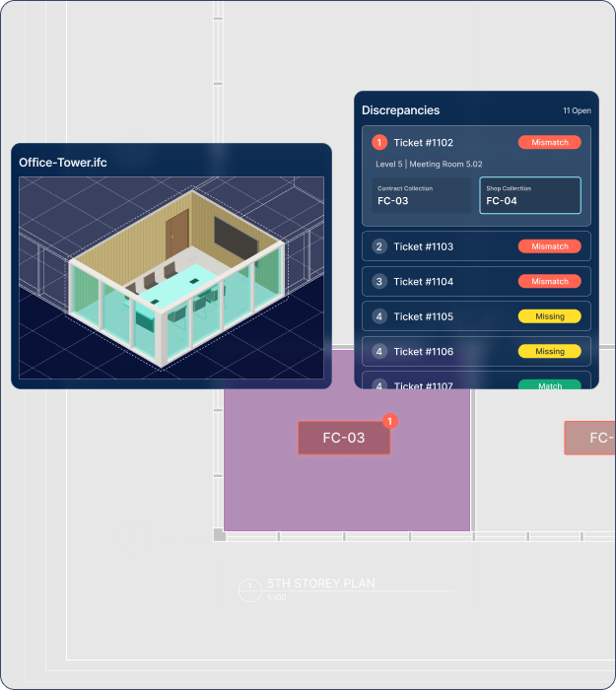Select the partially visible Ticket #1107 row
This screenshot has width=616, height=690.
click(476, 381)
